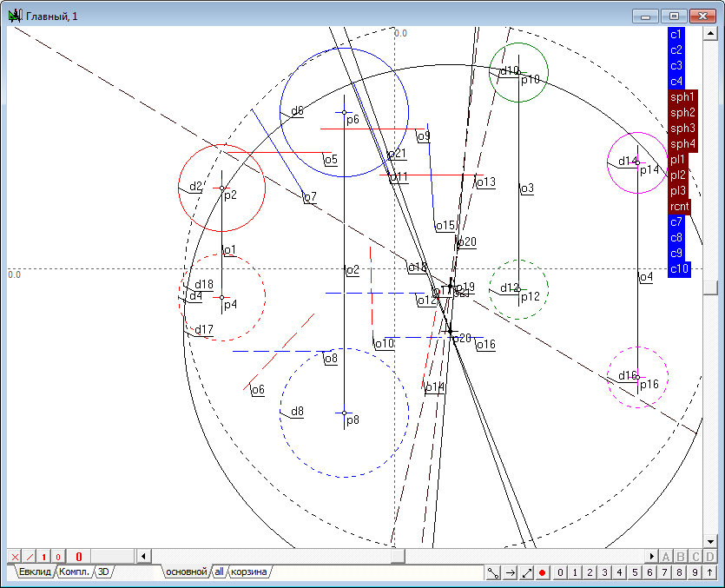The width and height of the screenshot is (725, 588).
Task: Select the right arrow tool
Action: [x=510, y=572]
